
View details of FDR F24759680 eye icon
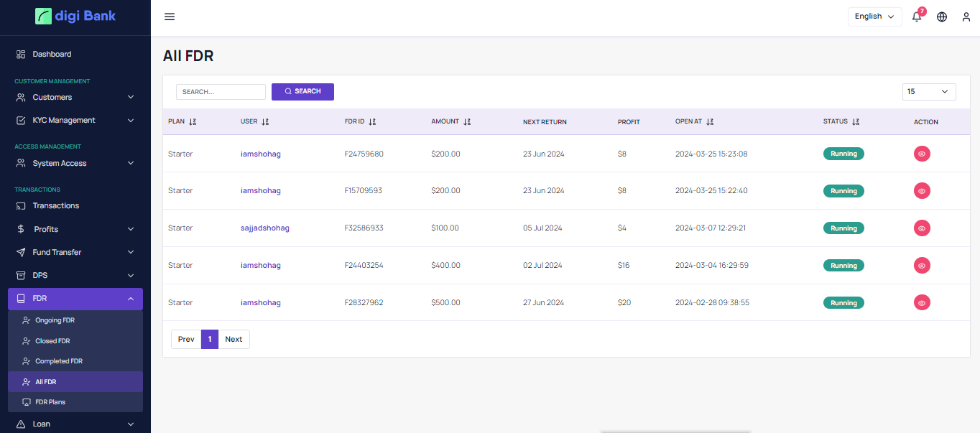[922, 154]
